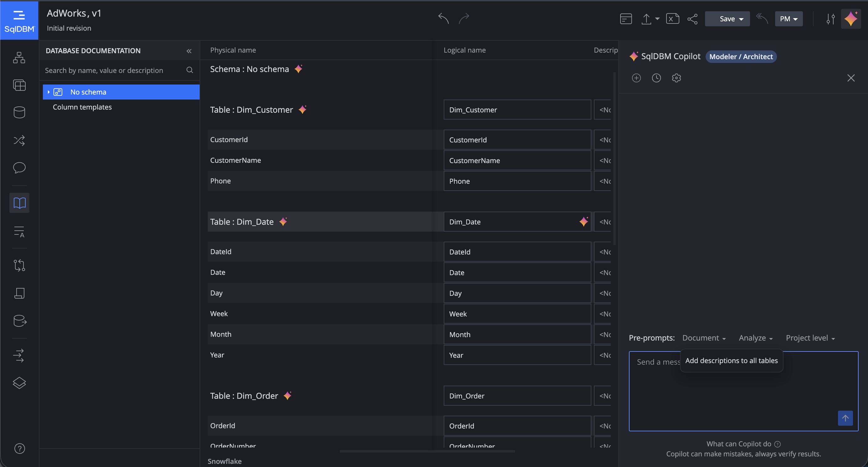Open the view settings sliders icon

pyautogui.click(x=830, y=19)
